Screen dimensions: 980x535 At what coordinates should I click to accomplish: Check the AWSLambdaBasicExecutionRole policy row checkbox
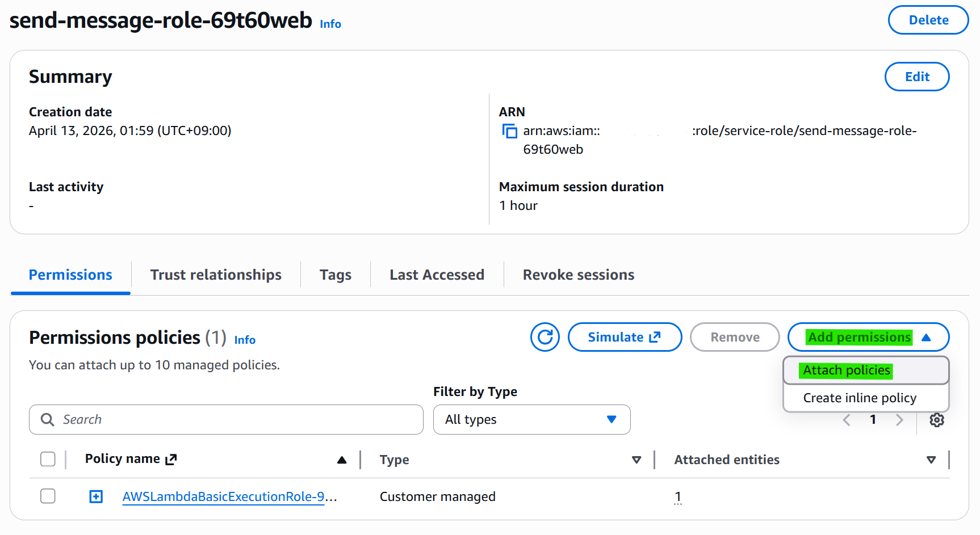[48, 496]
